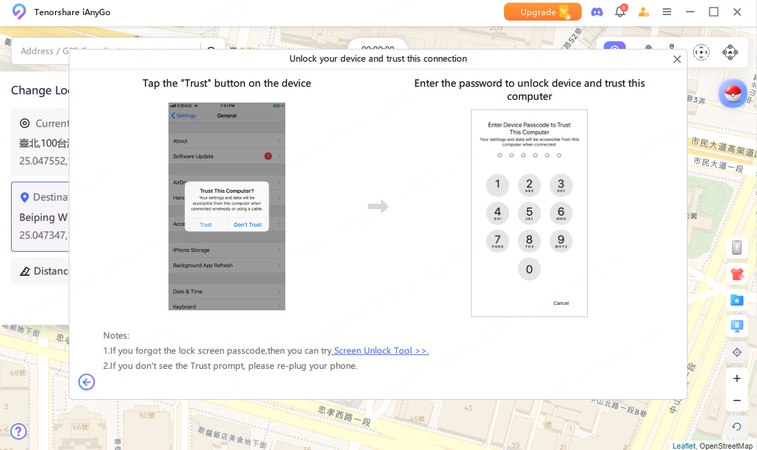
Task: Click the Tenorshare iAnyGo logo
Action: pos(19,12)
